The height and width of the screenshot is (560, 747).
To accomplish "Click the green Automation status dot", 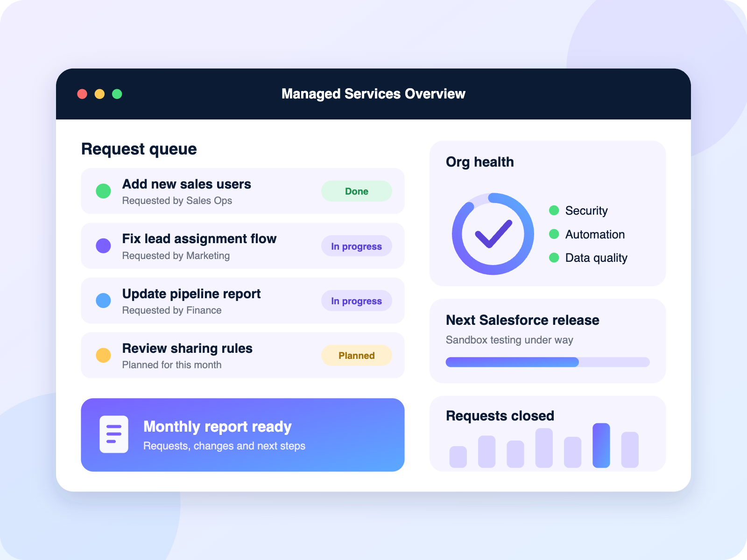I will [x=554, y=234].
